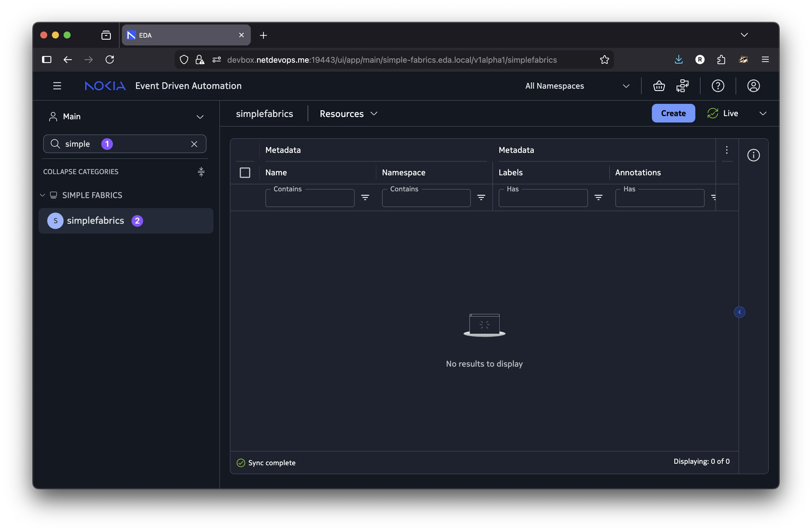Click the browser permissions icon in the address bar
The width and height of the screenshot is (812, 532).
[217, 60]
